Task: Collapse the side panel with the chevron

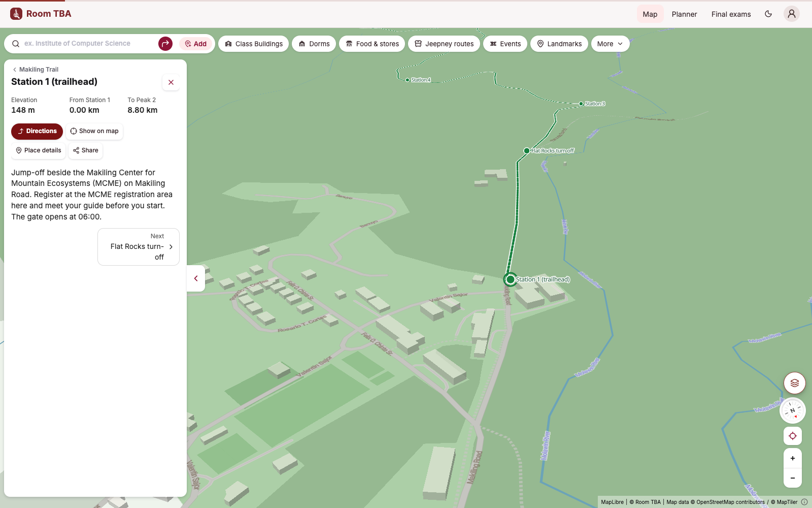Action: click(196, 278)
